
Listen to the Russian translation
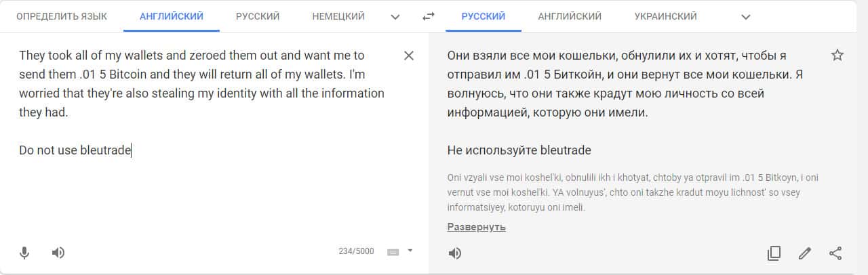coord(455,253)
